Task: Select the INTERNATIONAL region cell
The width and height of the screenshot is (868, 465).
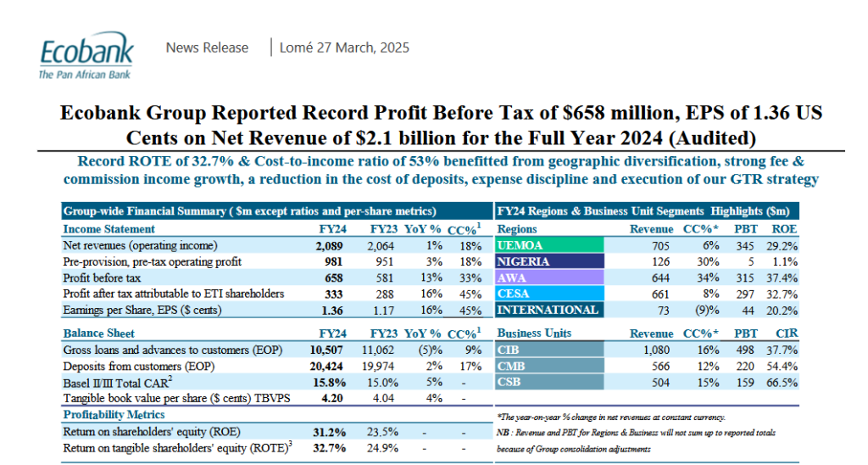Action: tap(549, 309)
